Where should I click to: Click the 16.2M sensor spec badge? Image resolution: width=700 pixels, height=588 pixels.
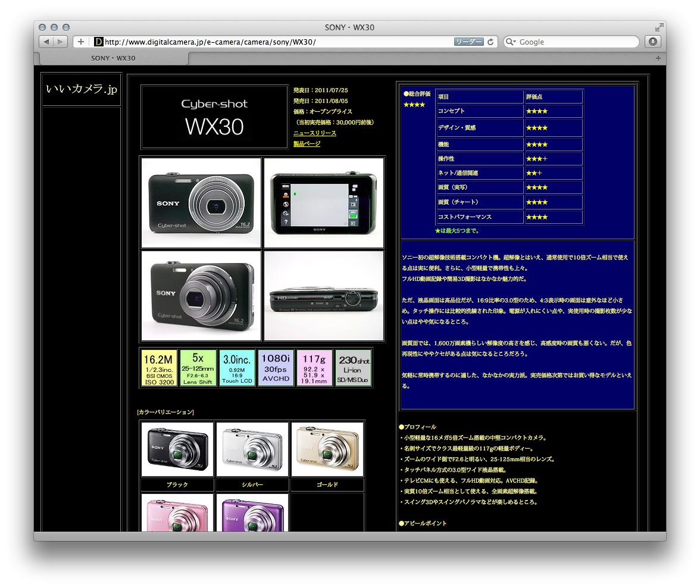pos(160,368)
